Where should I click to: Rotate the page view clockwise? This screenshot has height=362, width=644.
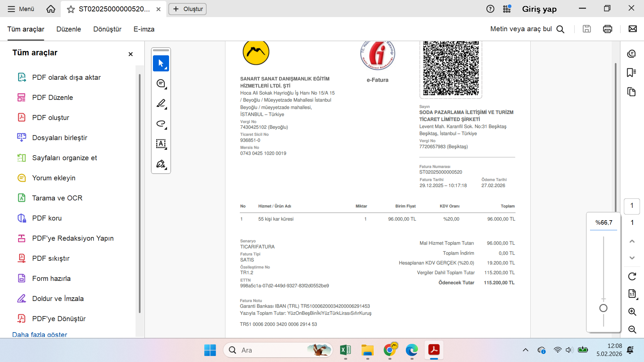pos(632,277)
